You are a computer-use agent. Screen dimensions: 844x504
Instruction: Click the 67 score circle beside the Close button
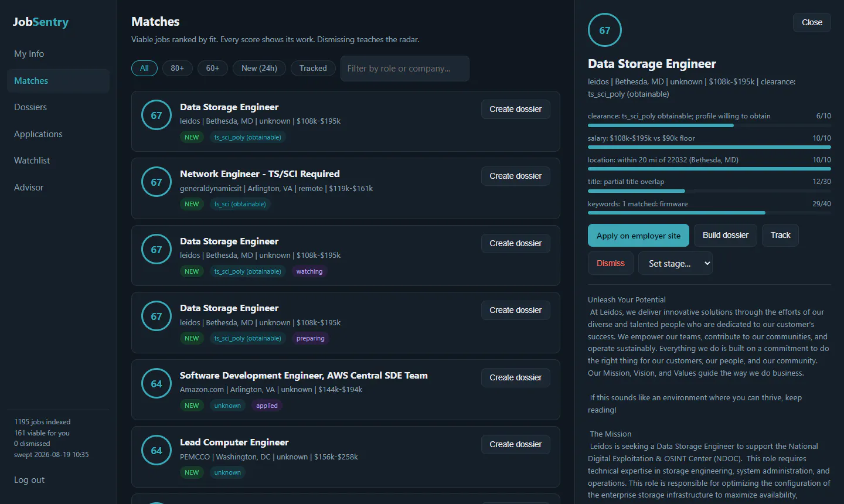pos(605,30)
